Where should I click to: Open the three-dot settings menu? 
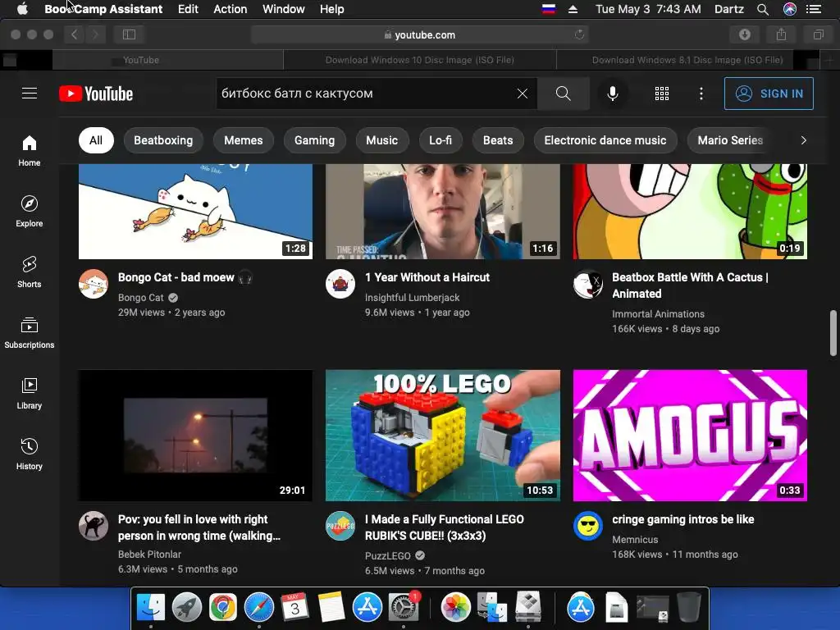coord(701,94)
